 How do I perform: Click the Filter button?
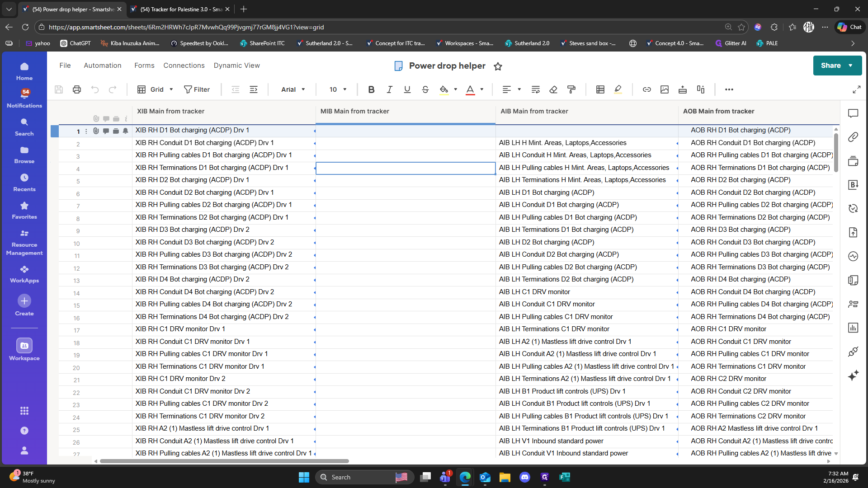[197, 89]
